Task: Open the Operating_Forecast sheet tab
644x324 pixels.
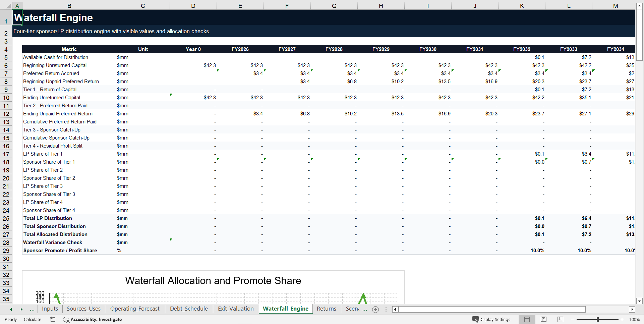Action: [x=135, y=309]
